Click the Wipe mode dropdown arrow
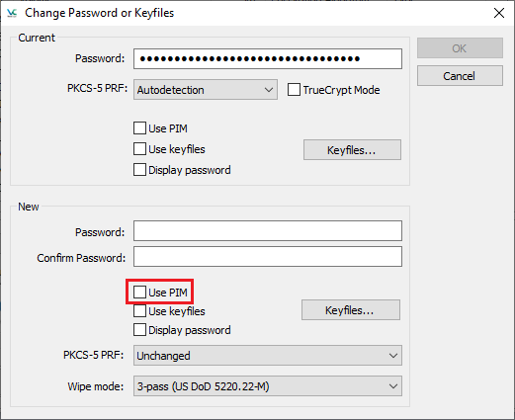The width and height of the screenshot is (515, 420). tap(392, 386)
